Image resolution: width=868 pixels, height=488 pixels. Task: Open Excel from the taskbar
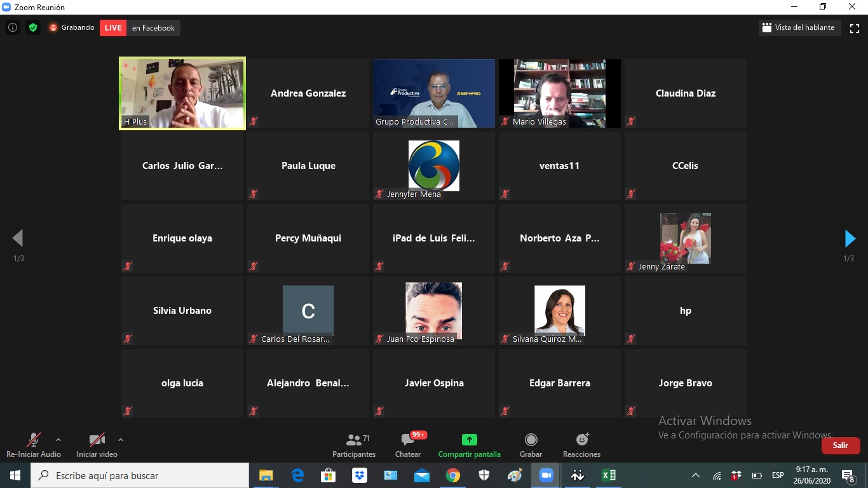[x=608, y=475]
